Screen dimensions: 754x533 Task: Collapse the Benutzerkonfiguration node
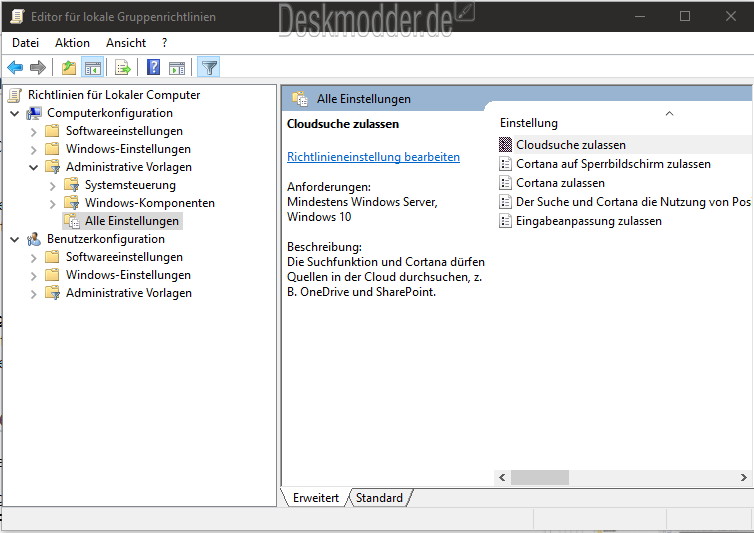(x=15, y=239)
